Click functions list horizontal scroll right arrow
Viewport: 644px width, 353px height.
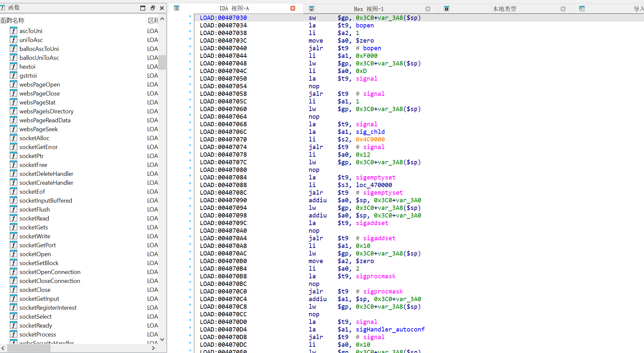tap(153, 348)
